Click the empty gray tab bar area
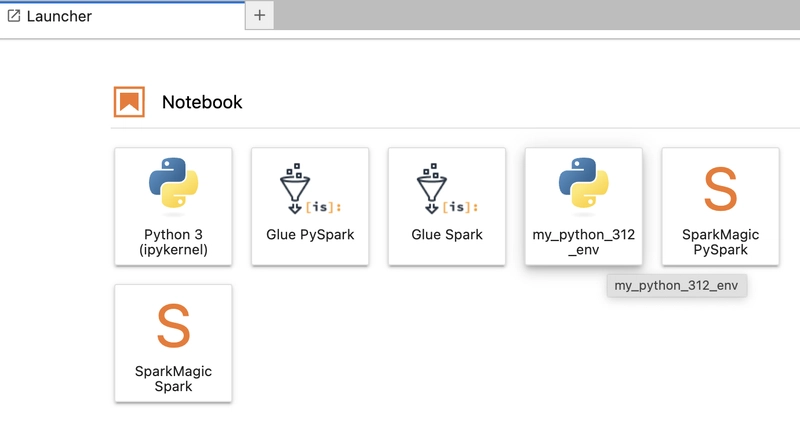This screenshot has width=800, height=423. (537, 15)
